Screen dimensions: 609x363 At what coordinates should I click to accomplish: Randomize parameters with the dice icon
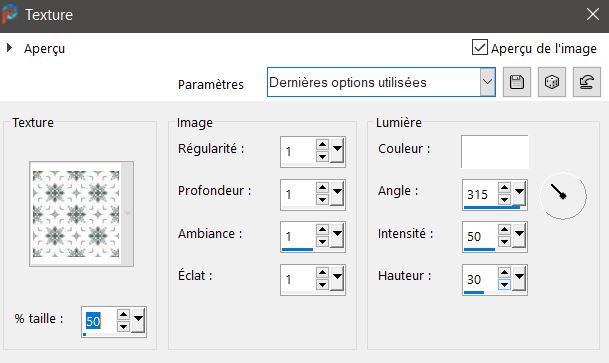tap(552, 82)
